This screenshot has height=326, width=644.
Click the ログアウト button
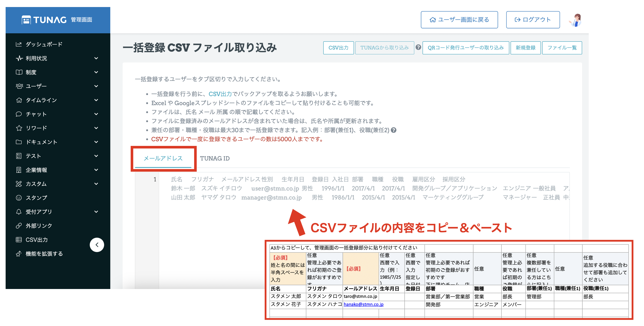coord(533,20)
